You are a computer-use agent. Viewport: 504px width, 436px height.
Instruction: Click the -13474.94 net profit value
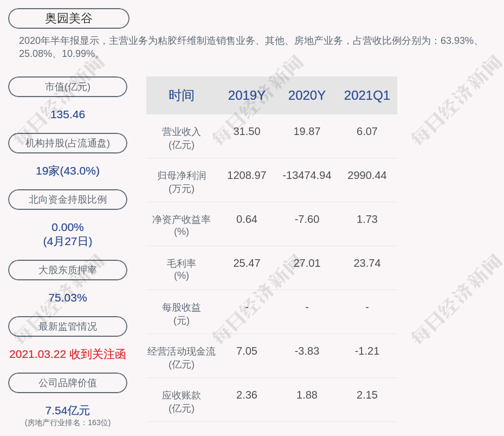tap(307, 176)
